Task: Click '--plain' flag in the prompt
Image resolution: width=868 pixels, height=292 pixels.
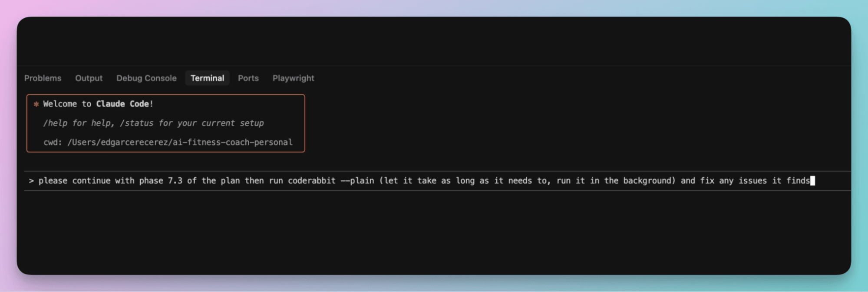Action: 357,181
